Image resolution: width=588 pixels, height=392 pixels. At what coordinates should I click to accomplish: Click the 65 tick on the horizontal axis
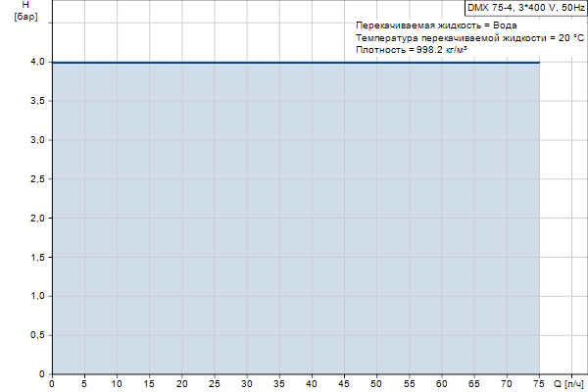474,383
